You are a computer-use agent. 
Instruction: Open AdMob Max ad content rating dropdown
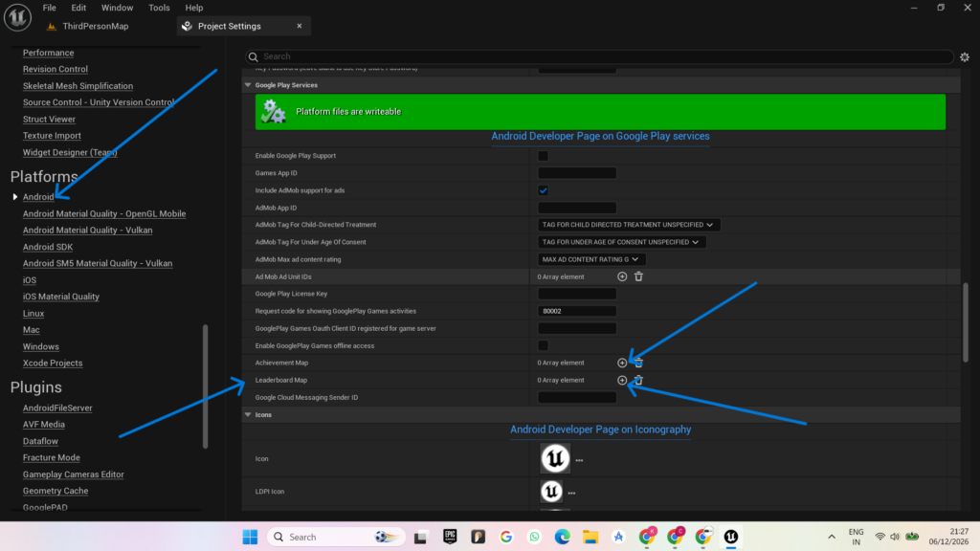click(591, 259)
